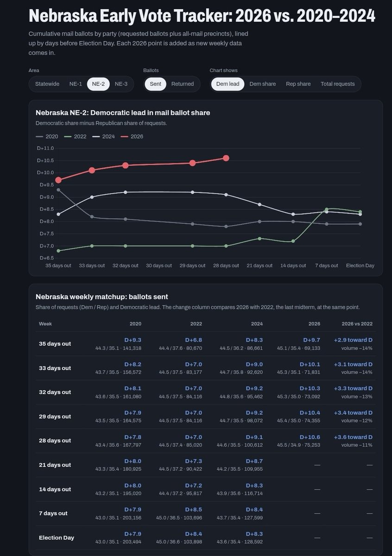The width and height of the screenshot is (392, 556).
Task: Click the 'Nebraska Early Vote Tracker' page title
Action: tap(202, 15)
